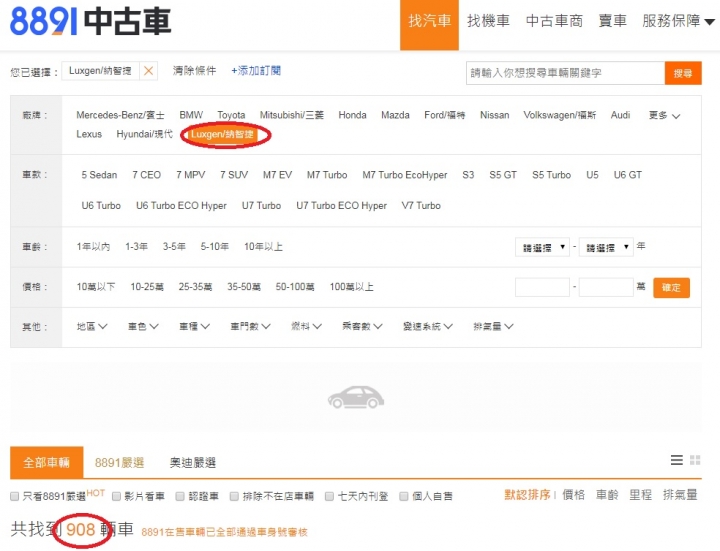
Task: Select the 奧迪嚴選 tab
Action: click(193, 462)
